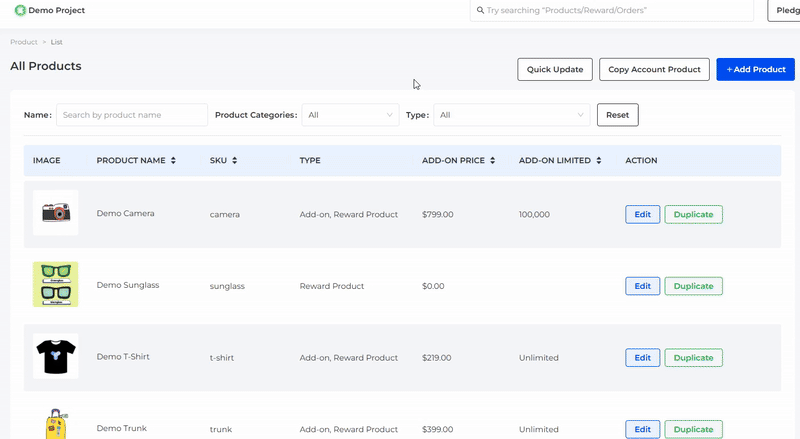Sort by Add-on Limited column arrows
Image resolution: width=800 pixels, height=439 pixels.
click(x=599, y=160)
